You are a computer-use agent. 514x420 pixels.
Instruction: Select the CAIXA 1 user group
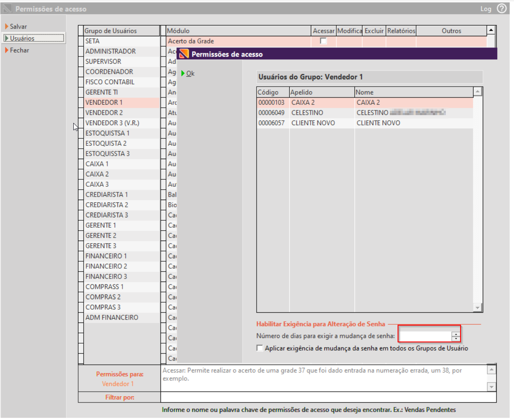[x=122, y=163]
